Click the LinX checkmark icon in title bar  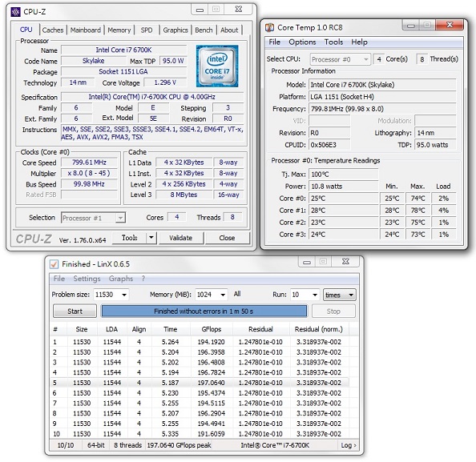tap(54, 264)
